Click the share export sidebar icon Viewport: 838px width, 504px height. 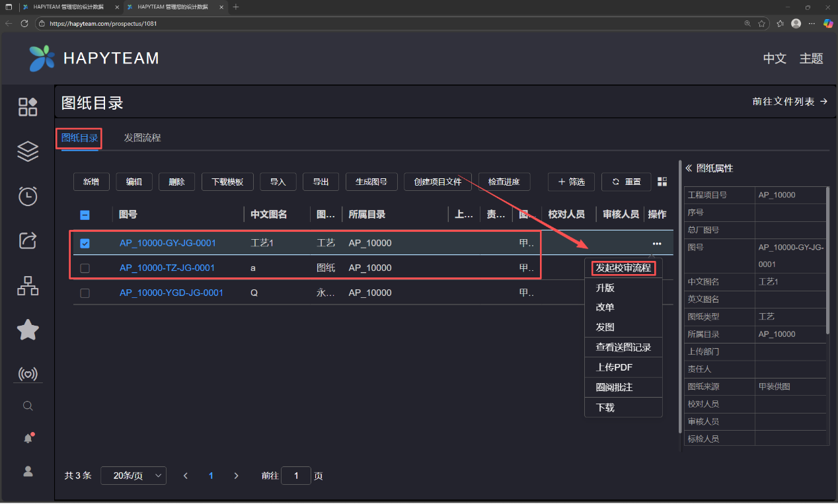tap(28, 240)
